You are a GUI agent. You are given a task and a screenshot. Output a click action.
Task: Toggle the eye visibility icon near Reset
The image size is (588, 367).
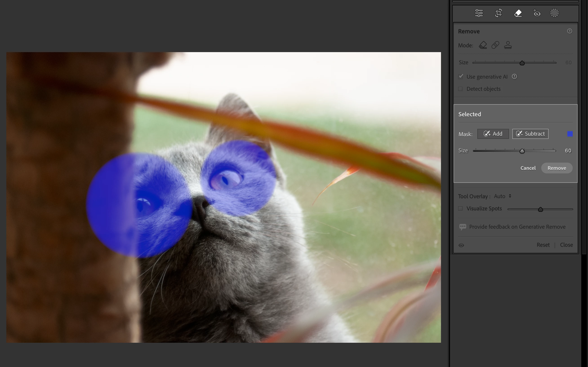coord(461,245)
